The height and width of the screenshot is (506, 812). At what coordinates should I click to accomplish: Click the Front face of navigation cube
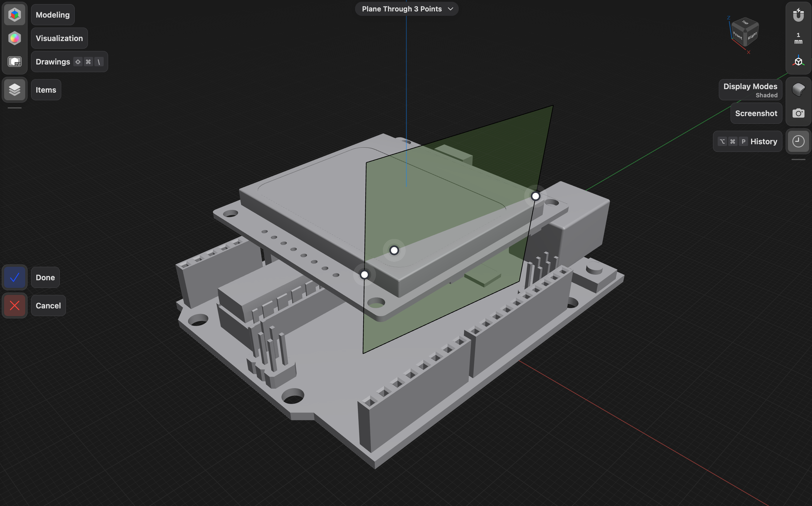point(738,36)
